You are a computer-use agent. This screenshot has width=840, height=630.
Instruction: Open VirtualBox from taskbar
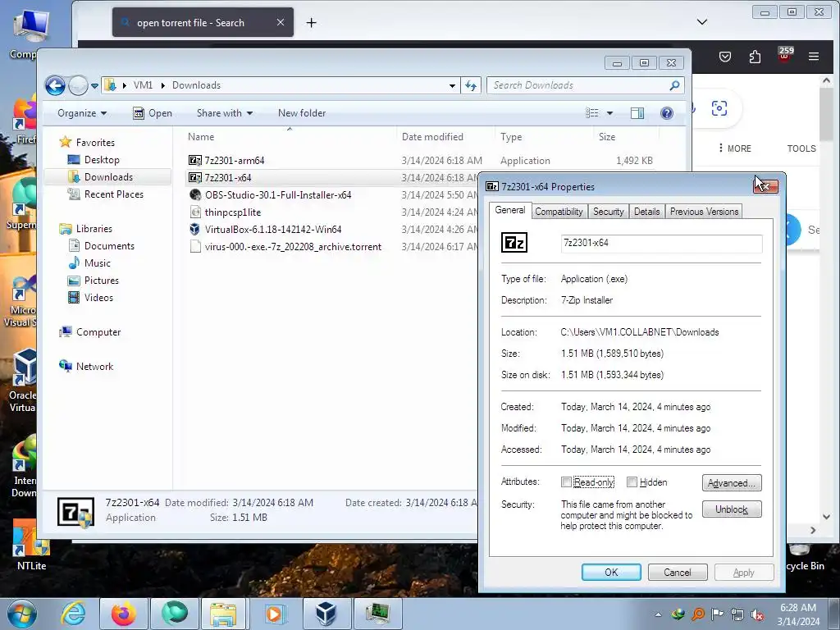point(326,614)
